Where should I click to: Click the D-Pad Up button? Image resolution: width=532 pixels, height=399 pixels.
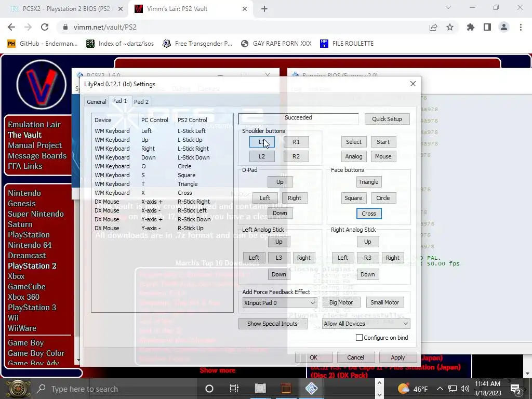(x=280, y=182)
